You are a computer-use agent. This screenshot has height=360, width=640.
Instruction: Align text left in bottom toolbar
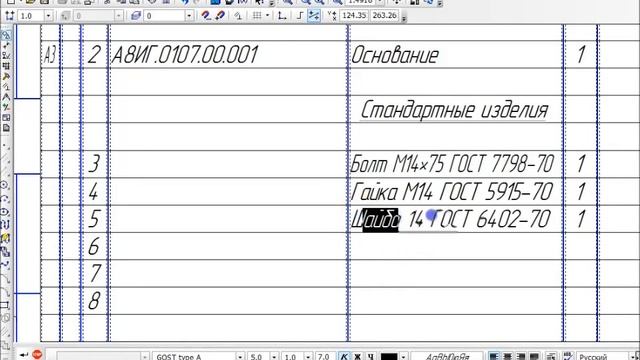pyautogui.click(x=494, y=356)
